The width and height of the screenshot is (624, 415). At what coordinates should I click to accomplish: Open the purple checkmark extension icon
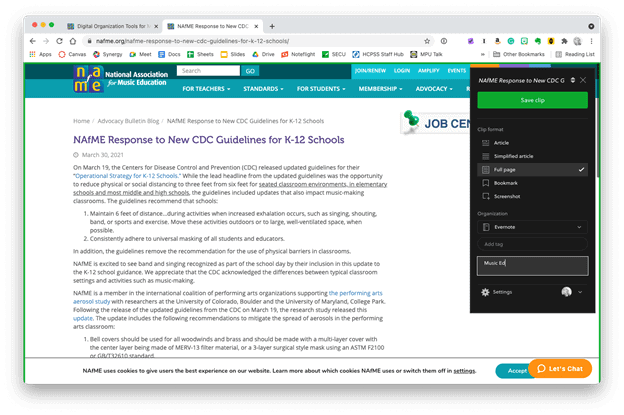coord(470,41)
